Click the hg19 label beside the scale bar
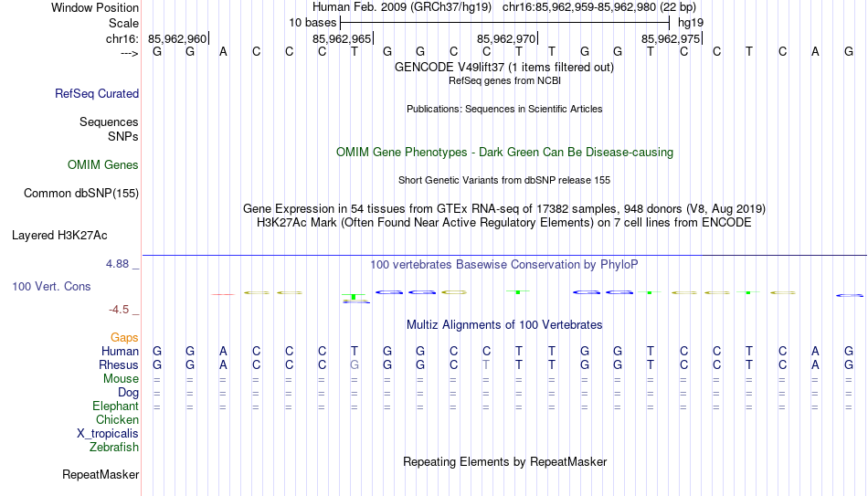 [691, 23]
